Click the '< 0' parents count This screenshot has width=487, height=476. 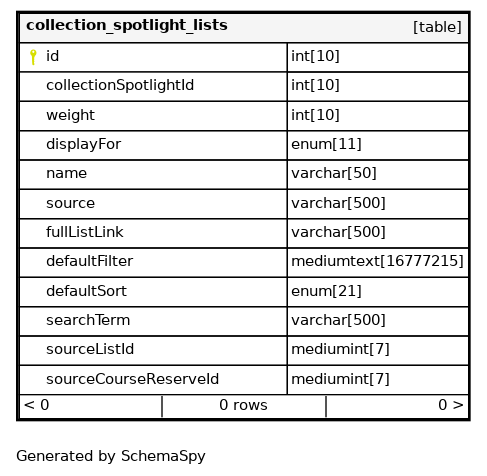pos(37,405)
